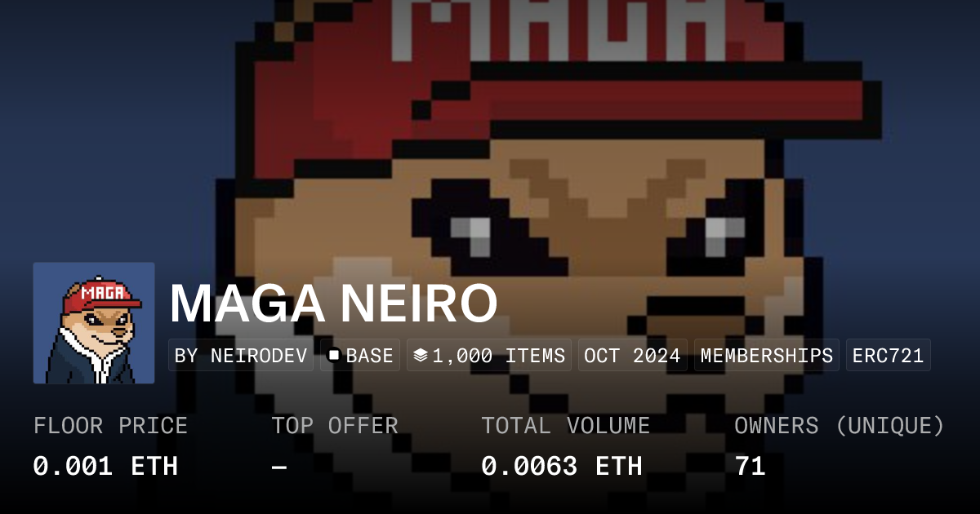Click the TOP OFFER label
This screenshot has width=980, height=514.
click(335, 426)
